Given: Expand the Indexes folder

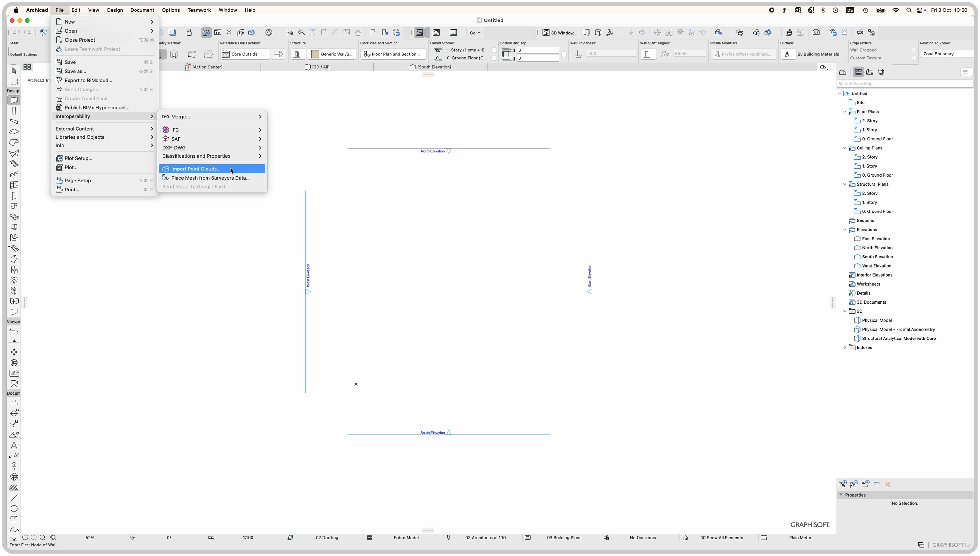Looking at the screenshot, I should pos(845,348).
